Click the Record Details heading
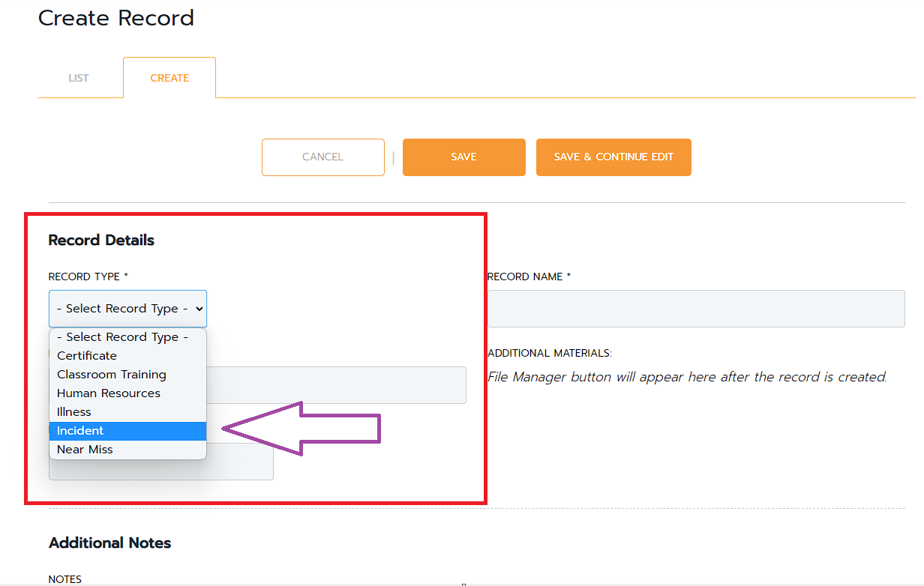The image size is (924, 586). point(101,241)
